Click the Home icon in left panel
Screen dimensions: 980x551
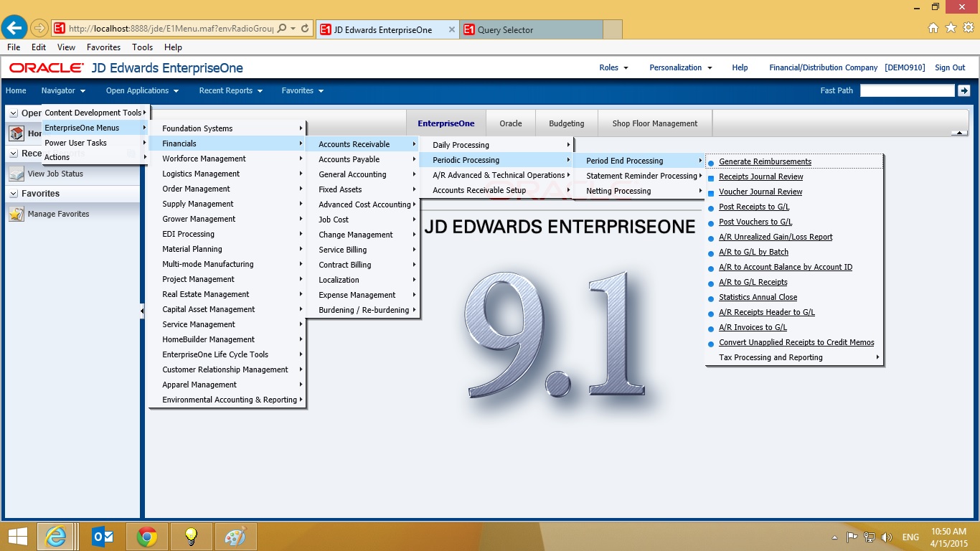(x=17, y=133)
